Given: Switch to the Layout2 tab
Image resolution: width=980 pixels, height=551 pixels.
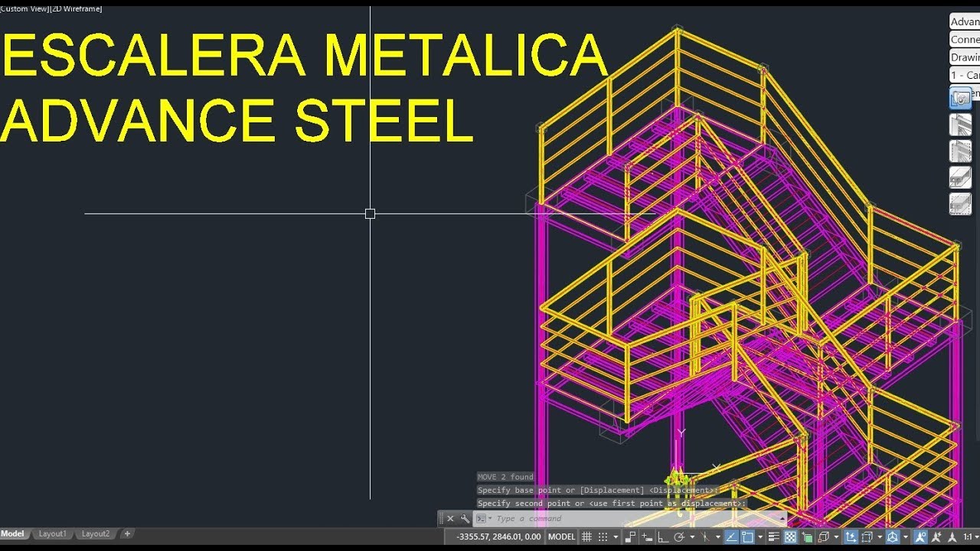Looking at the screenshot, I should [x=96, y=533].
